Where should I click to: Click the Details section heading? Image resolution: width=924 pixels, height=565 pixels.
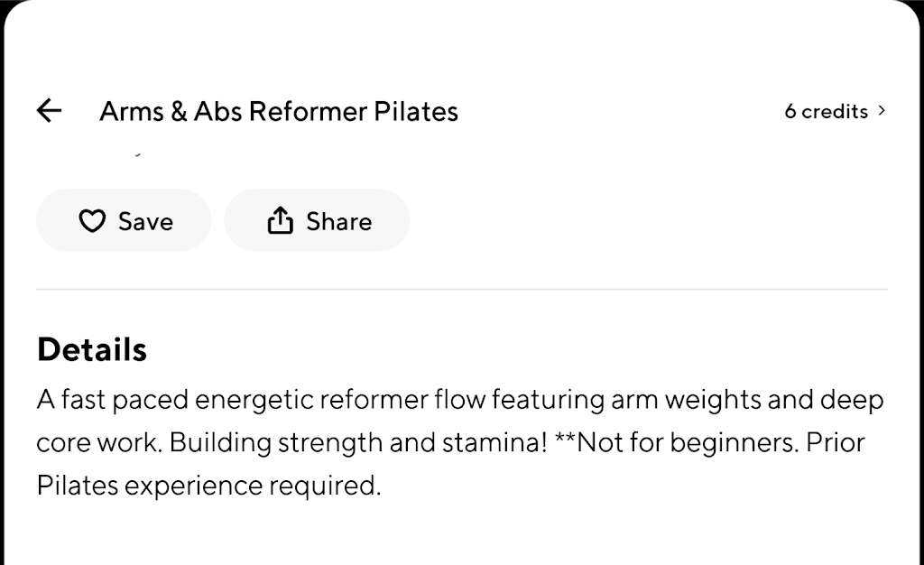coord(91,349)
